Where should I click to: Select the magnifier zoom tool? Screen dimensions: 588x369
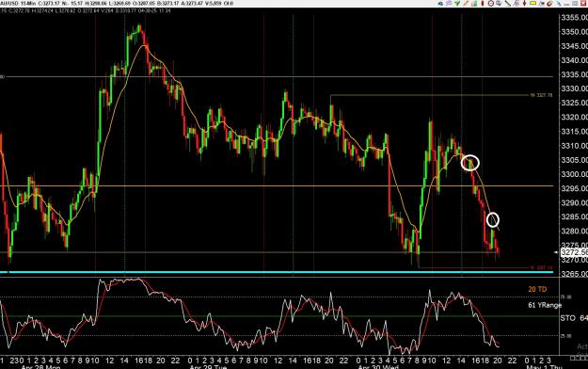tap(499, 3)
